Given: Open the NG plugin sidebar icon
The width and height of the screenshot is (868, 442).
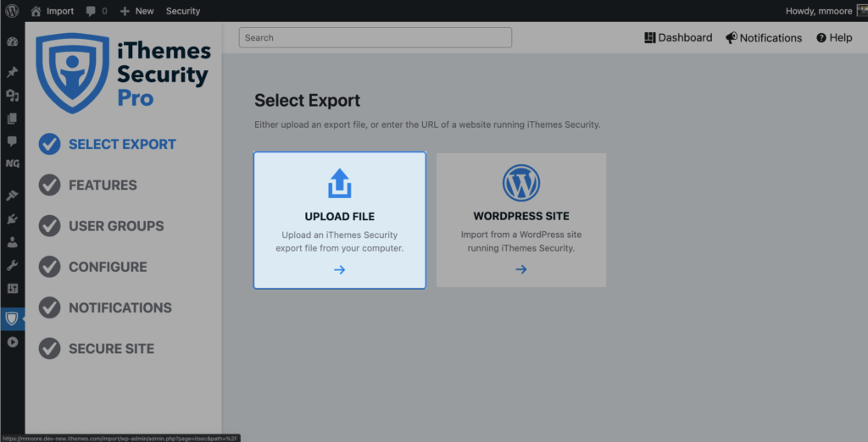Looking at the screenshot, I should 12,163.
